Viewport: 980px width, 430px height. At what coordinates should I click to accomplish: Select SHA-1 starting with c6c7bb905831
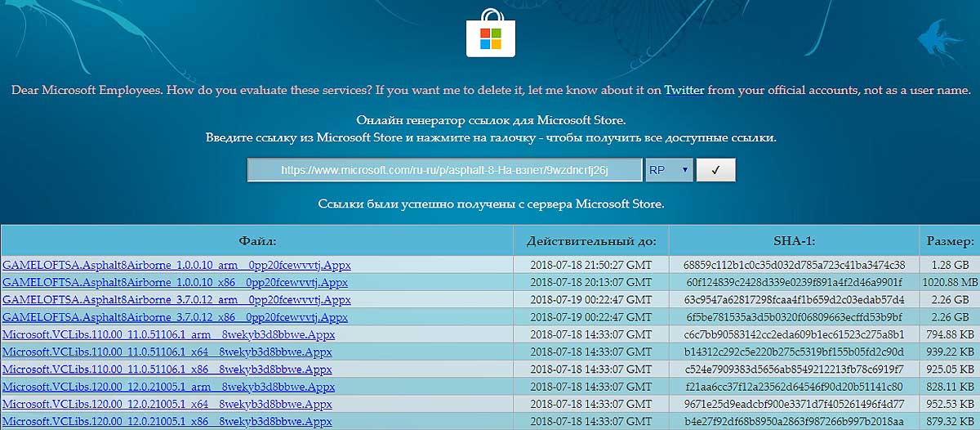pos(795,335)
